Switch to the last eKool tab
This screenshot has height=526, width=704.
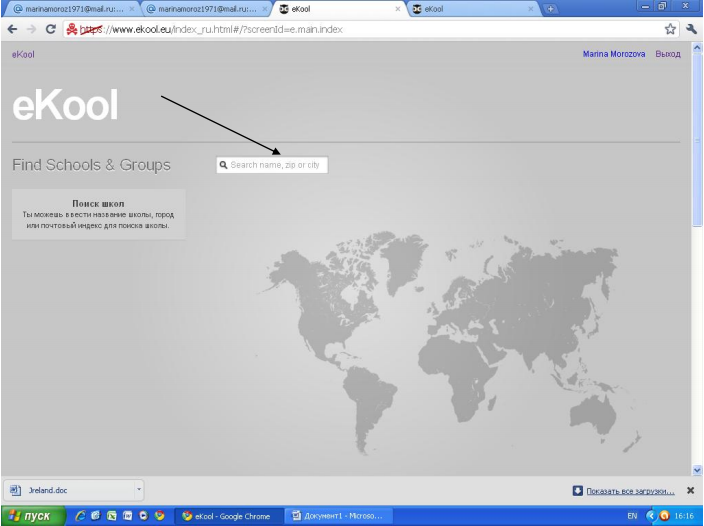472,9
